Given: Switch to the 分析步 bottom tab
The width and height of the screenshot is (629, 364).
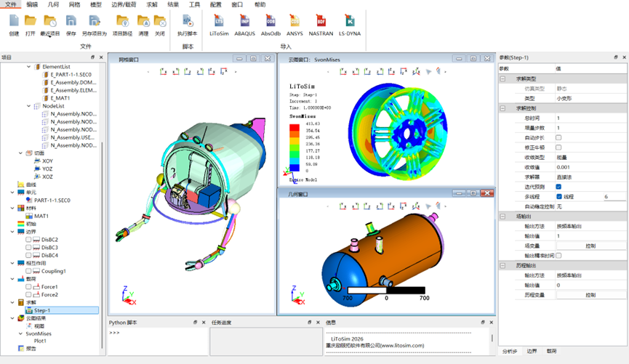Looking at the screenshot, I should point(510,351).
